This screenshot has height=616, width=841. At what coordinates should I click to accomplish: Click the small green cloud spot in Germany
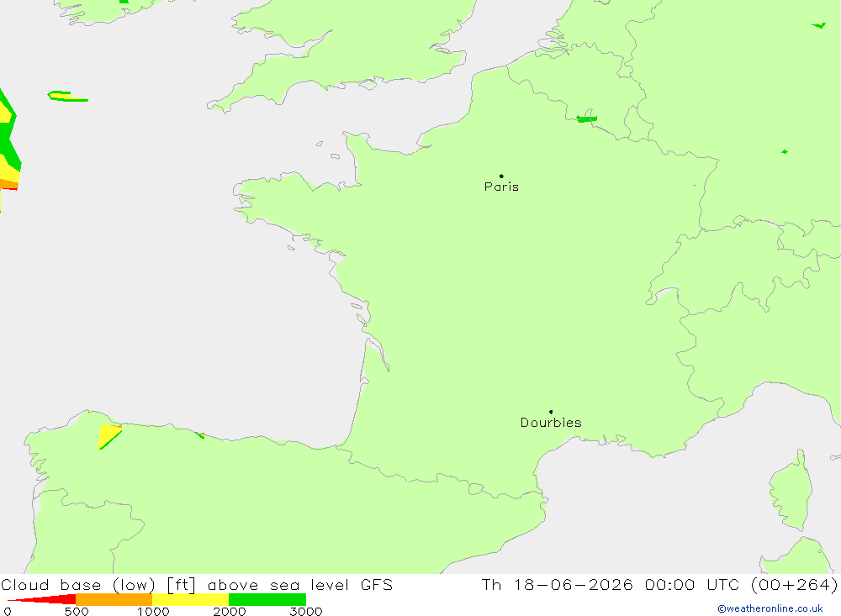tap(785, 152)
